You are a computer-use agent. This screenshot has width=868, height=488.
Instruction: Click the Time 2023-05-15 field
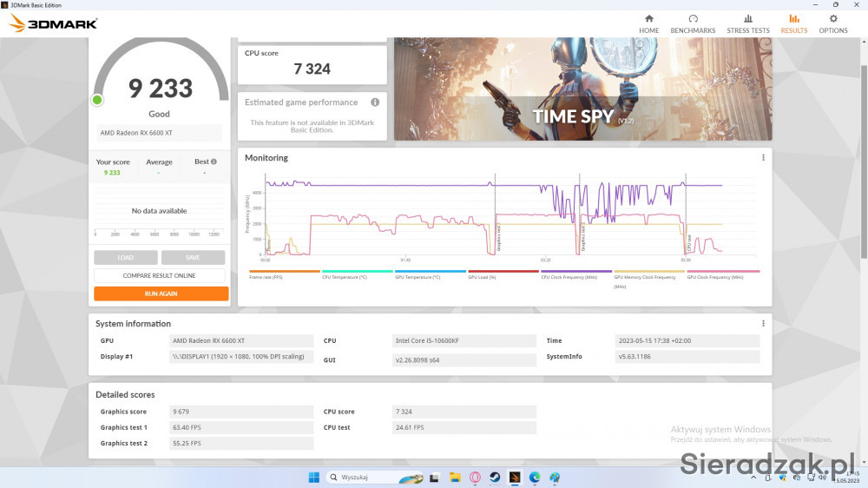pos(687,340)
